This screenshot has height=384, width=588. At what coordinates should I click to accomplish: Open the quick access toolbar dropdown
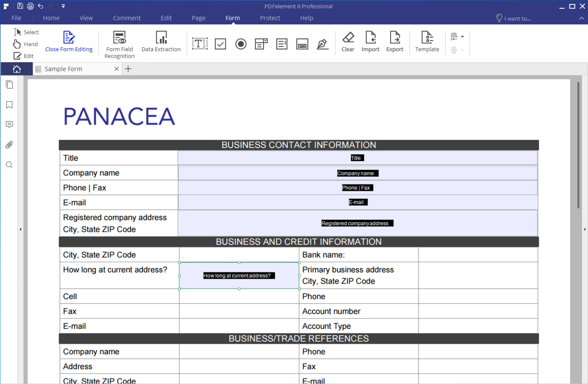point(63,6)
